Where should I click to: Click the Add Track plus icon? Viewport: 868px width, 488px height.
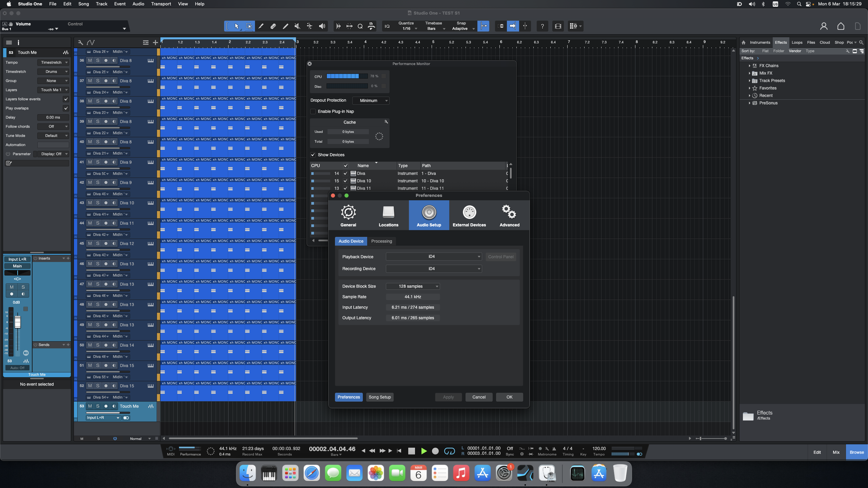pyautogui.click(x=155, y=42)
